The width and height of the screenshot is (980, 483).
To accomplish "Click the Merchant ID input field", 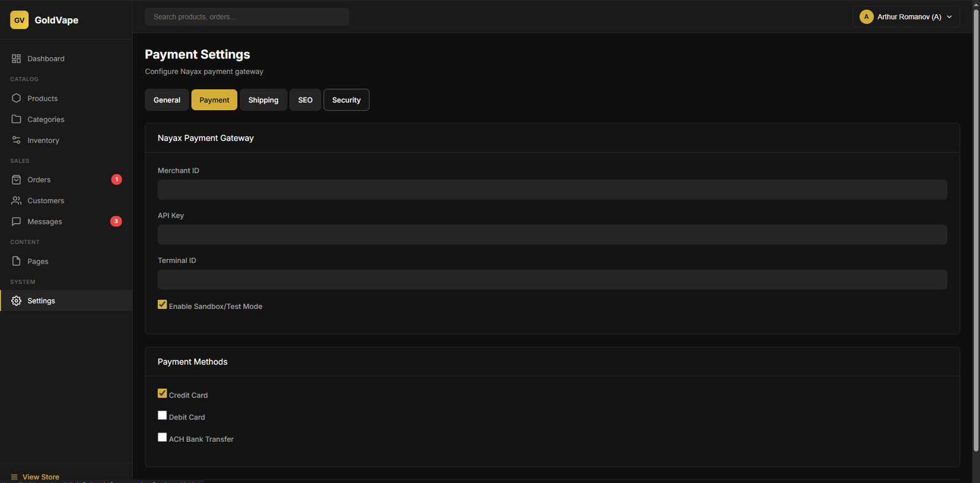I will coord(552,189).
